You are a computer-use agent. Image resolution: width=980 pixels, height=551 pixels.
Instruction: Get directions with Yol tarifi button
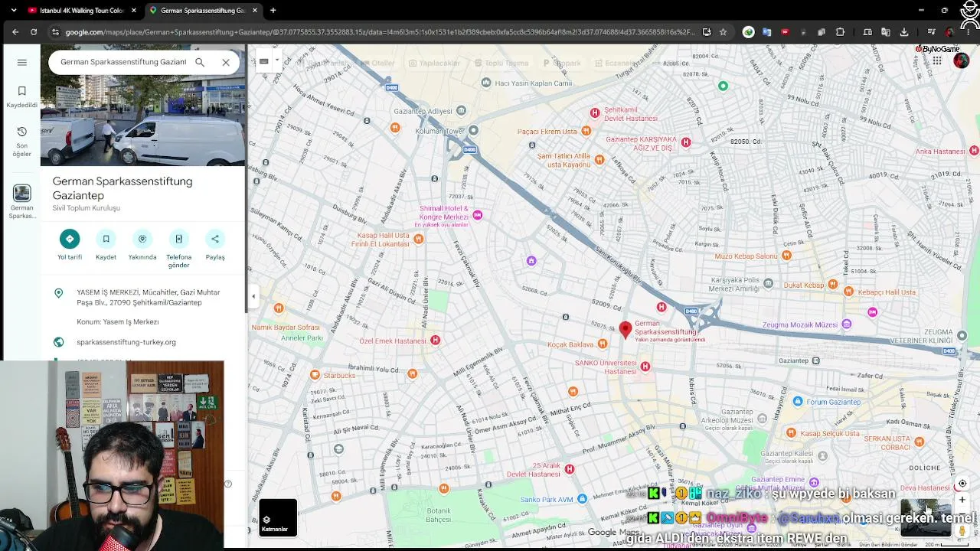[x=70, y=246]
